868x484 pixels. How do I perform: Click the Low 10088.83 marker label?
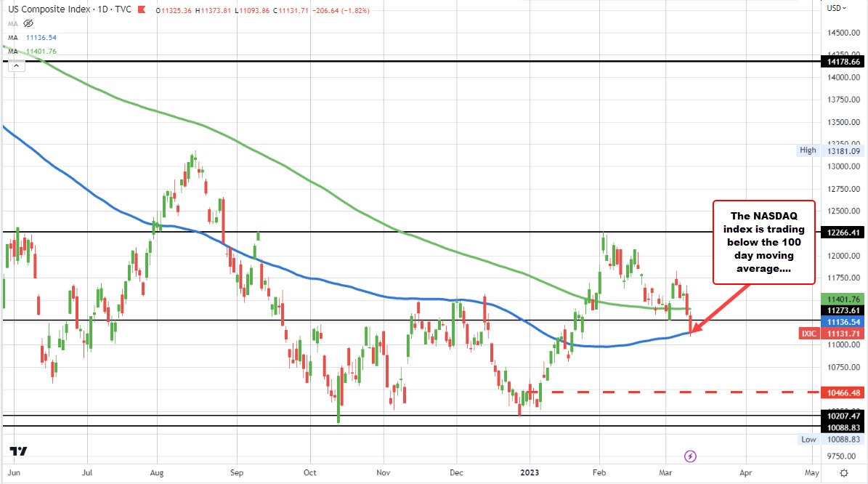tap(830, 439)
